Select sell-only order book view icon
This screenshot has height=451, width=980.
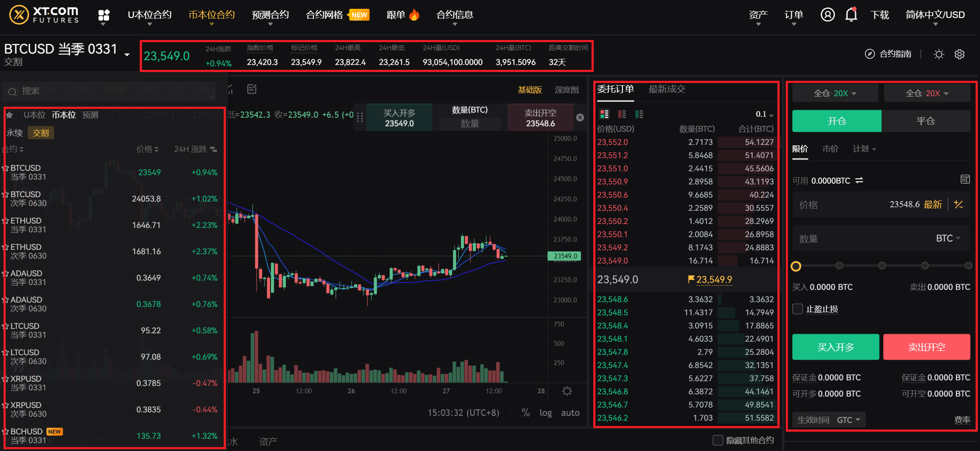point(622,114)
